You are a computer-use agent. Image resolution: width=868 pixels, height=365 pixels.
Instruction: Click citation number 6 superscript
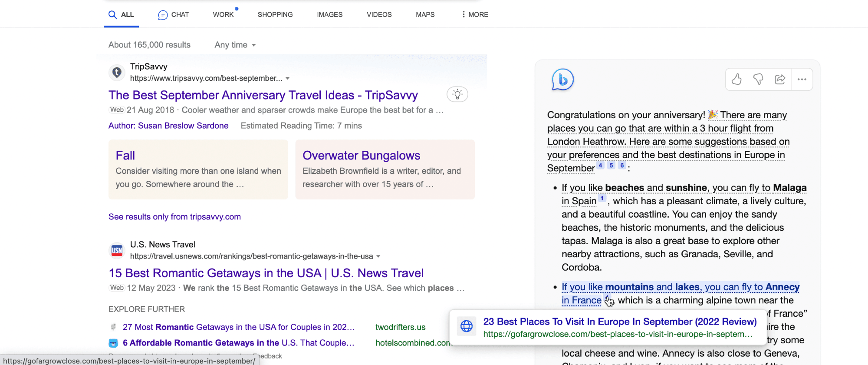622,166
